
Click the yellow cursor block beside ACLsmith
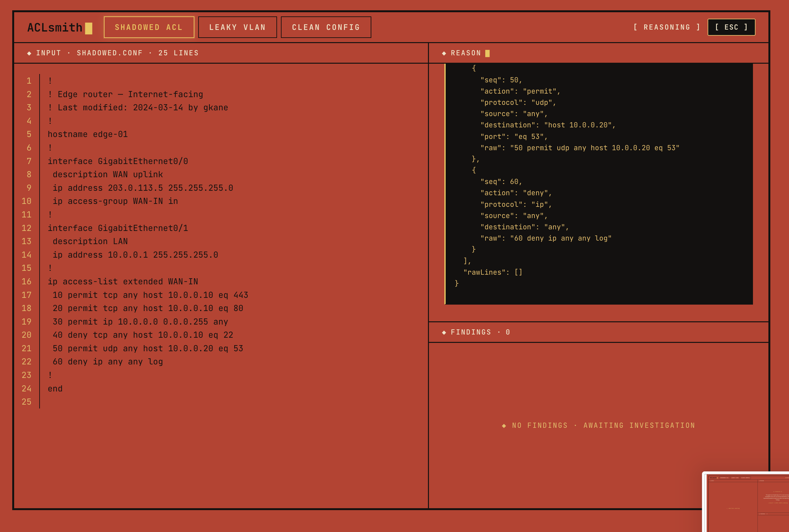tap(88, 29)
